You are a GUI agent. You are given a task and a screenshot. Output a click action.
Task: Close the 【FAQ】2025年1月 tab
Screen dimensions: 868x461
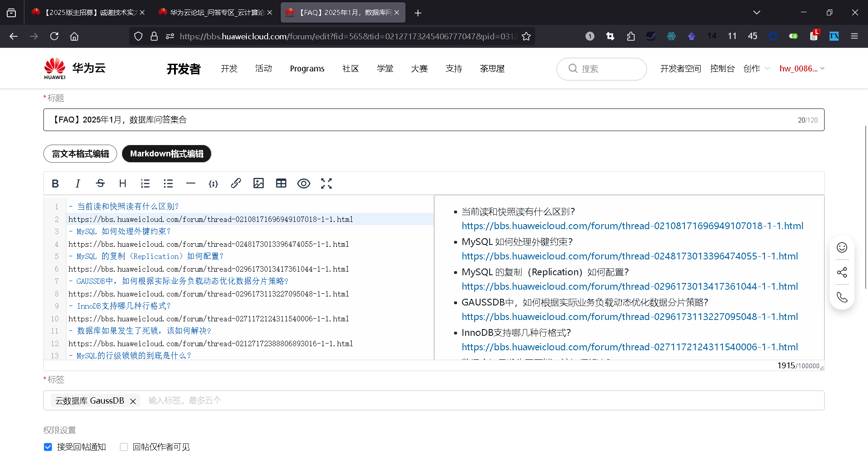point(396,13)
